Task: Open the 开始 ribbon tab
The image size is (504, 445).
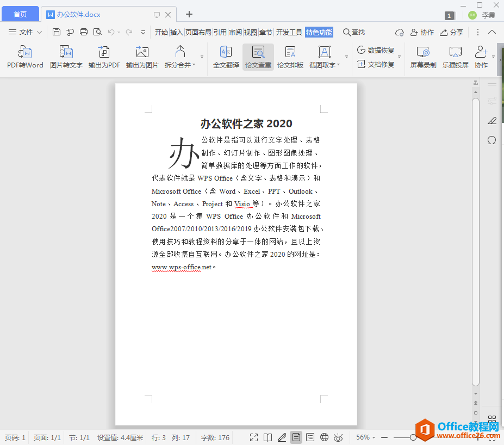Action: (x=161, y=32)
